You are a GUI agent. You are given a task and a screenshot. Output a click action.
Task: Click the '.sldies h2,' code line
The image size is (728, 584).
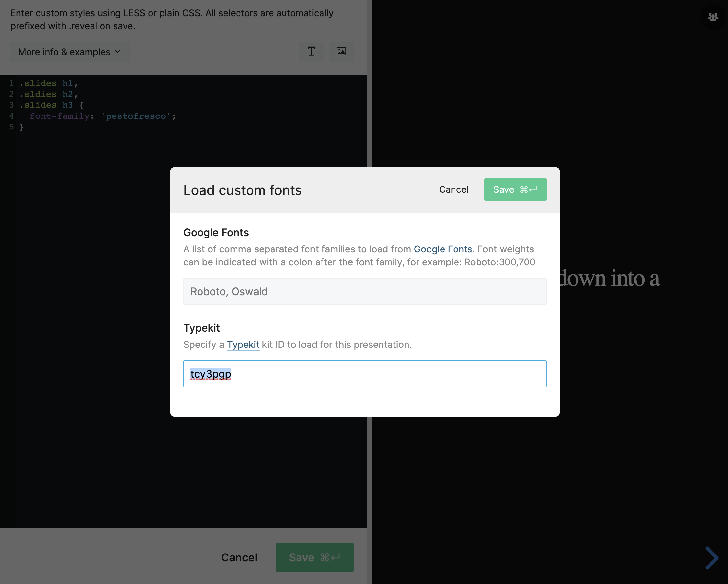click(49, 94)
